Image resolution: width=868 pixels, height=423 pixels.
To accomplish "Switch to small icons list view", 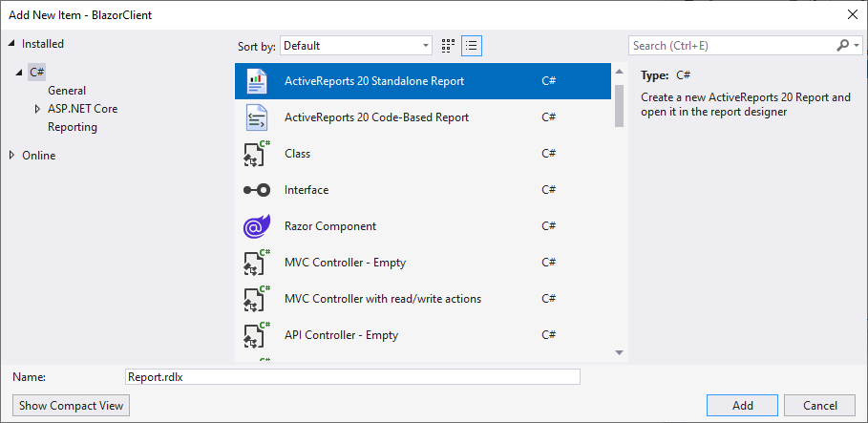I will point(471,45).
